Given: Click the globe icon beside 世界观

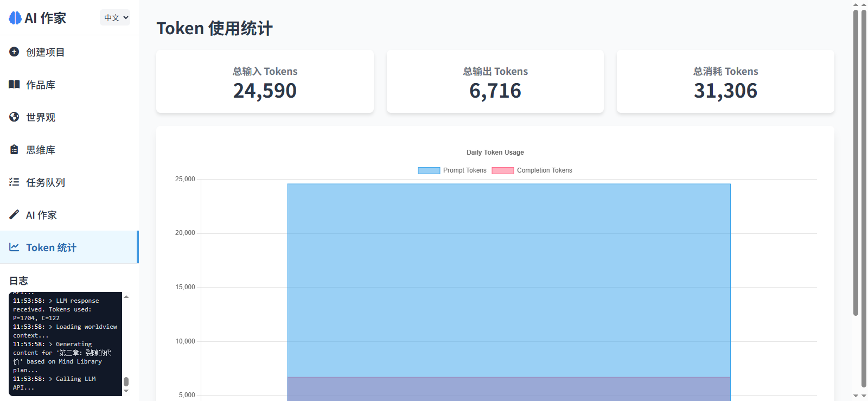Looking at the screenshot, I should pyautogui.click(x=14, y=117).
